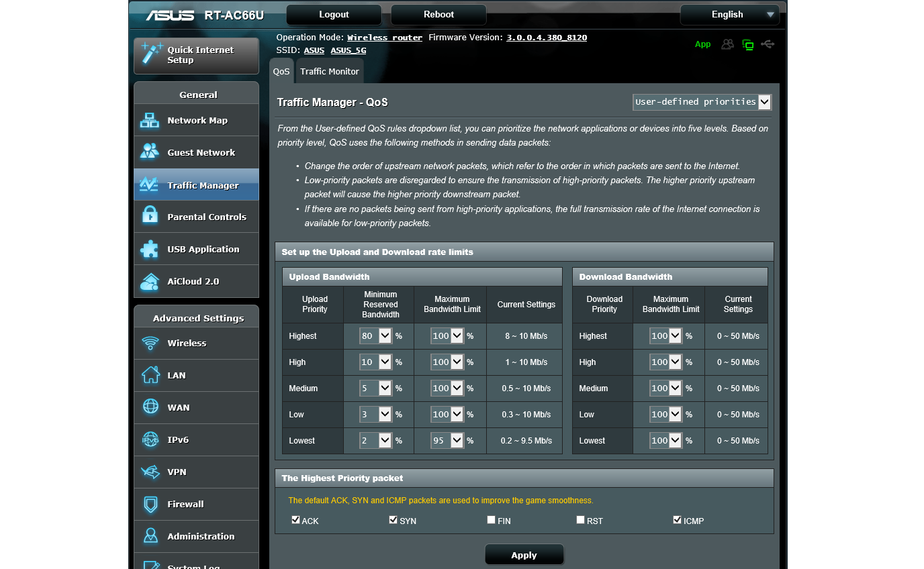Open High upload minimum reserved bandwidth dropdown
The width and height of the screenshot is (924, 569).
click(375, 362)
